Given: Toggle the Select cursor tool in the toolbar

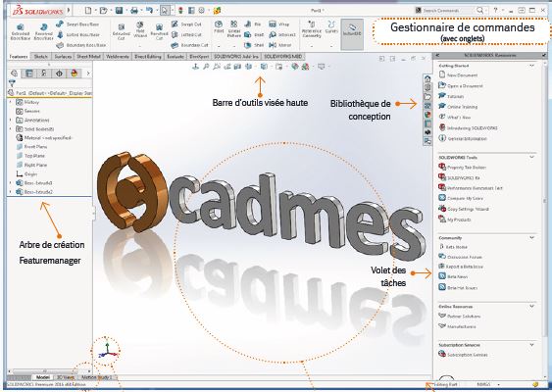Looking at the screenshot, I should (165, 11).
